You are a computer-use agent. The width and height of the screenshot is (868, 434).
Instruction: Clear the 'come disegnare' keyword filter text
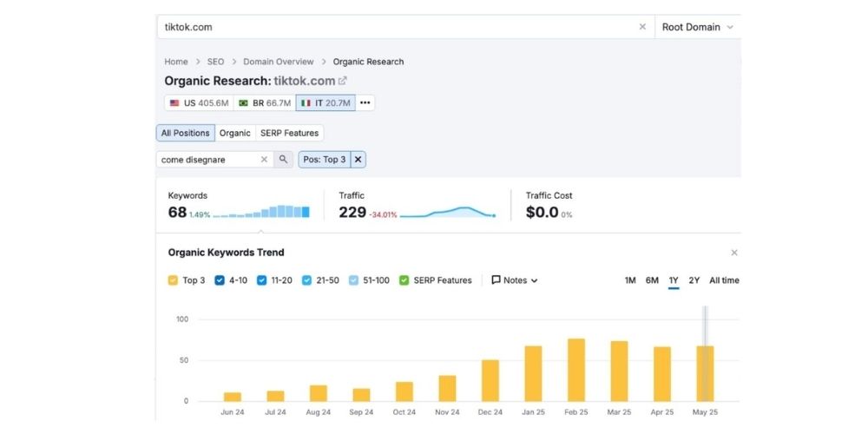(264, 160)
